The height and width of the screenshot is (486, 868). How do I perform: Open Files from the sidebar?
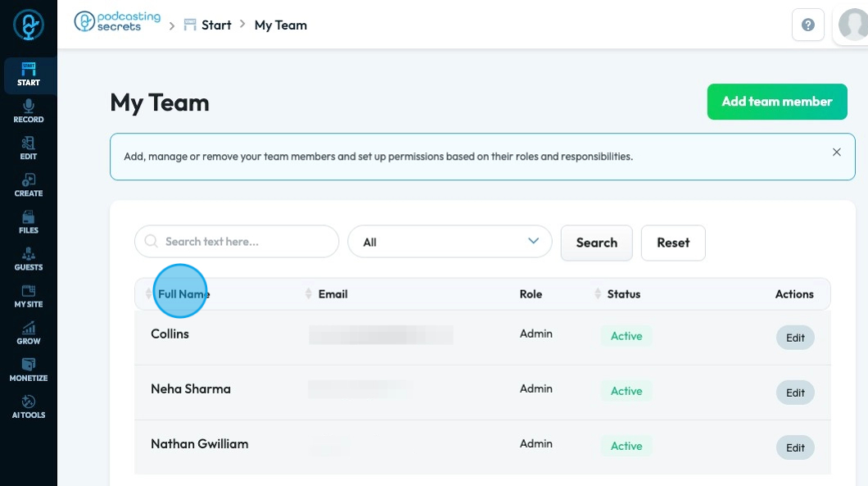29,222
